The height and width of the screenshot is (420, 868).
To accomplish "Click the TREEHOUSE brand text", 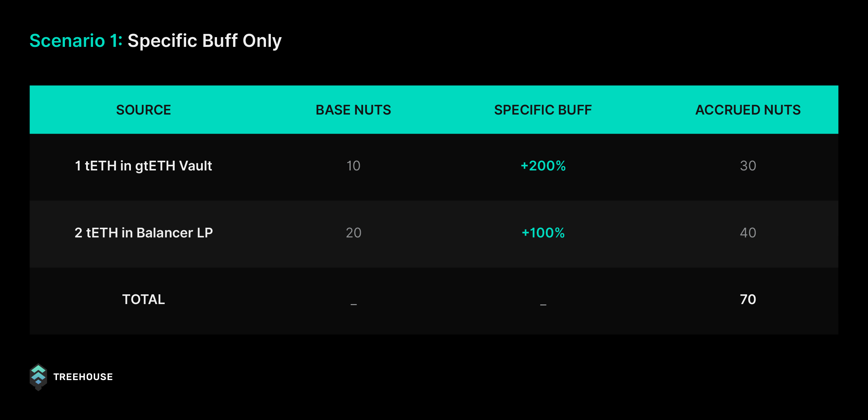I will tap(83, 377).
